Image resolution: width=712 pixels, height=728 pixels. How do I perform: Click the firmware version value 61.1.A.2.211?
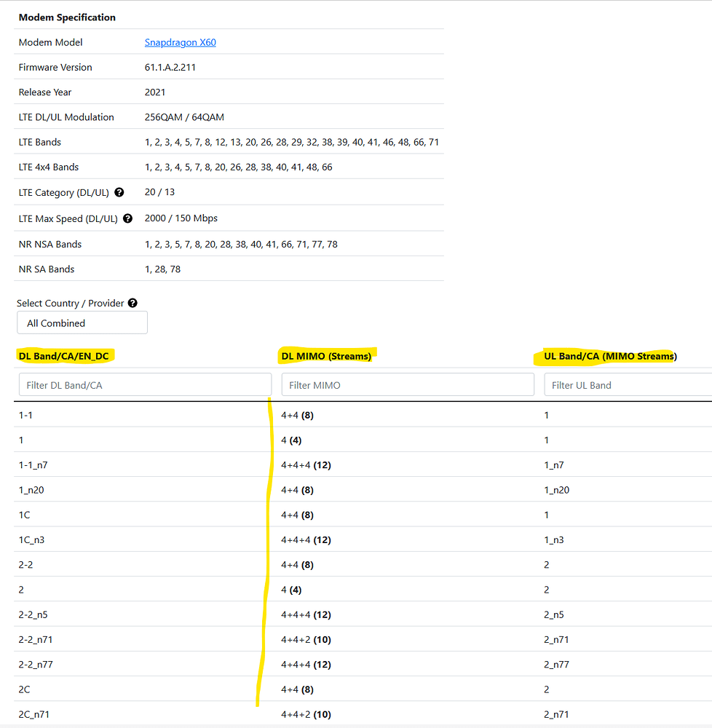point(170,68)
